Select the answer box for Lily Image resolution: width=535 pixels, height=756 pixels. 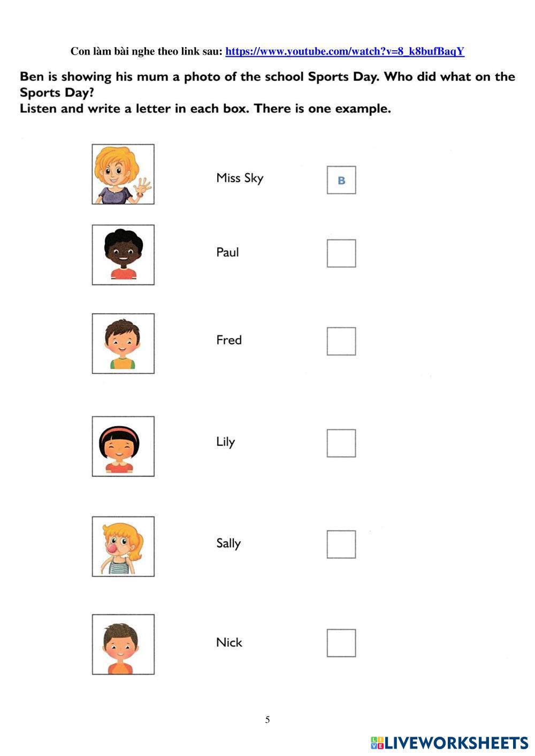click(x=341, y=443)
